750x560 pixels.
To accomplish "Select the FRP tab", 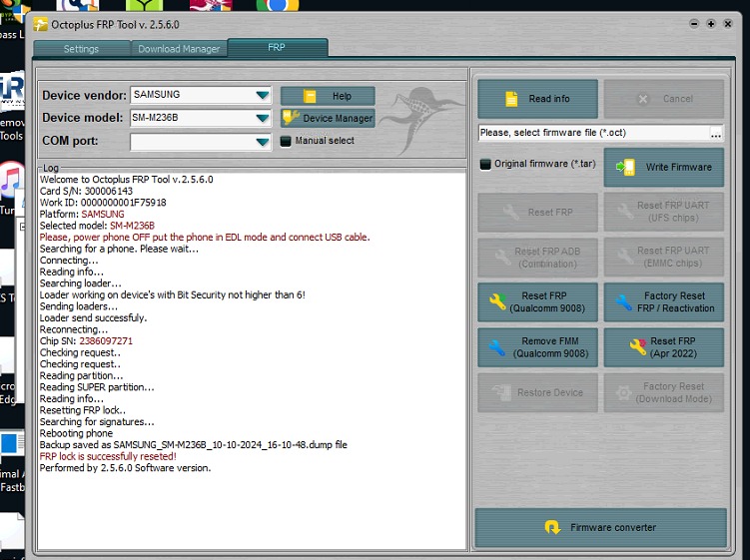I will click(278, 47).
